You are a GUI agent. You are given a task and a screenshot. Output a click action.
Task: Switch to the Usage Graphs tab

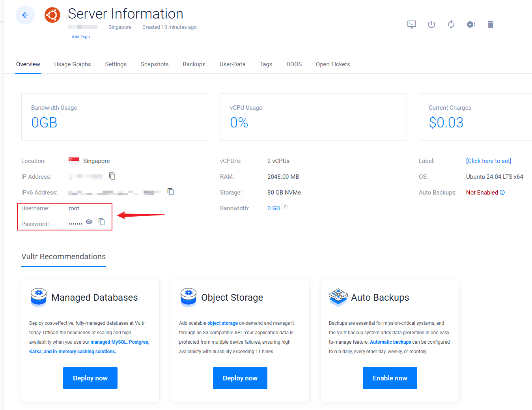[73, 64]
